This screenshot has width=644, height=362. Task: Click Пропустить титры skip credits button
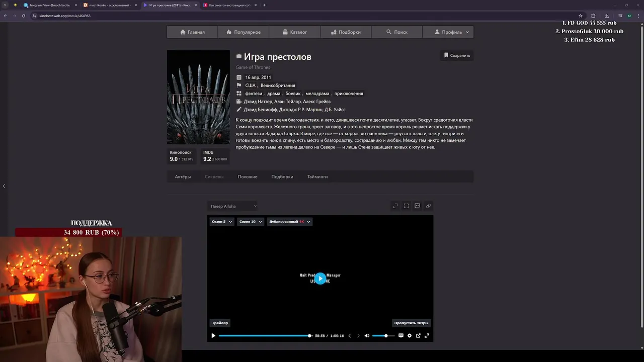(x=411, y=323)
